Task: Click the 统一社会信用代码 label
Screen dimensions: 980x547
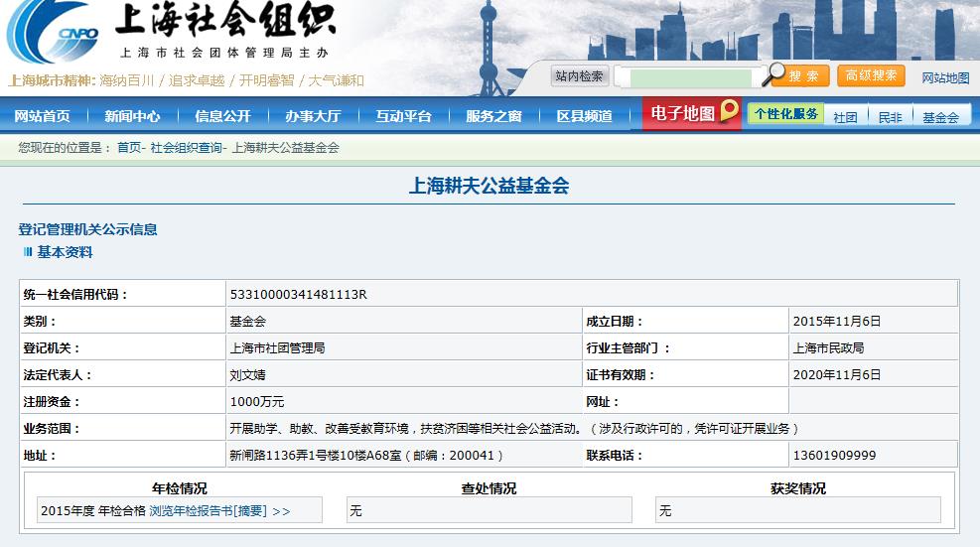Action: pos(75,295)
